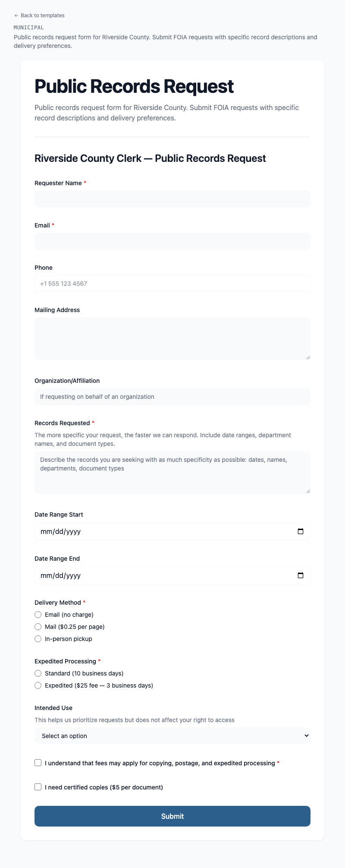Screen dimensions: 345x868
Task: Expand the Intended Use dropdown
Action: [x=172, y=736]
